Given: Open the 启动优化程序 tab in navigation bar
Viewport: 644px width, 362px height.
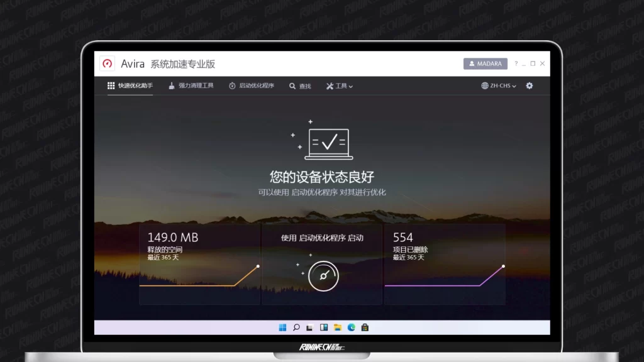Looking at the screenshot, I should coord(251,85).
